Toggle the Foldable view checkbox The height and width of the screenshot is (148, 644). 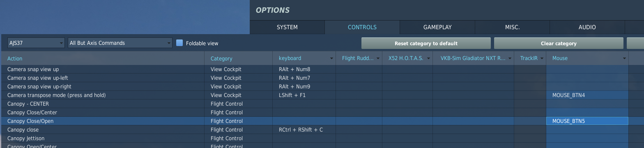179,43
